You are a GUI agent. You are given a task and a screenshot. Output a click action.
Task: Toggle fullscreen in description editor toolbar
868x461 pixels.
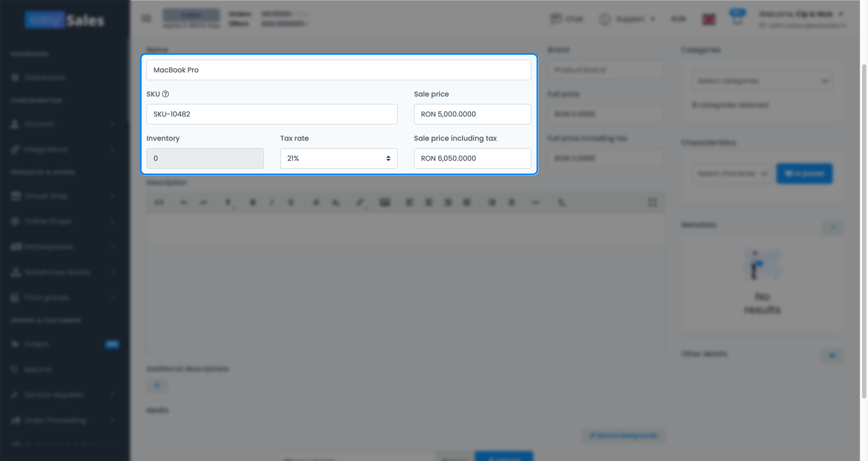653,202
